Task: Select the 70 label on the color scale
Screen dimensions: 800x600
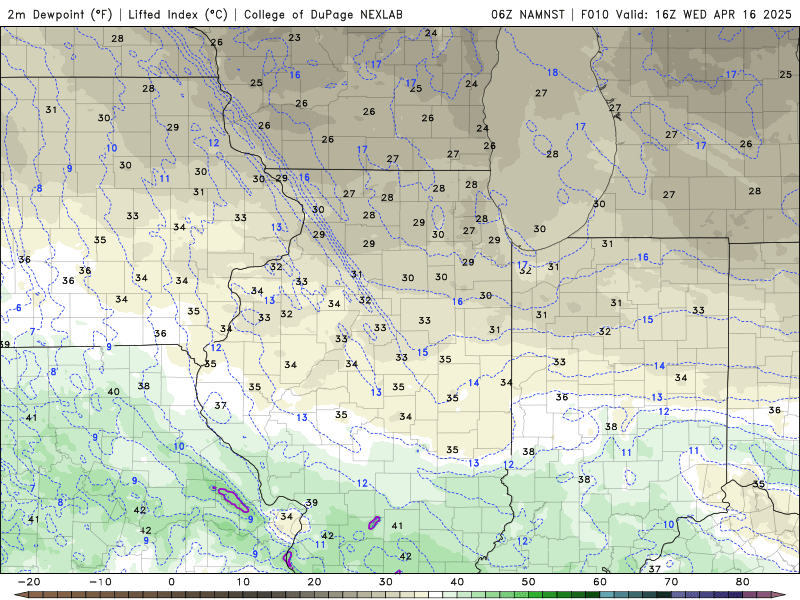Action: [x=671, y=582]
